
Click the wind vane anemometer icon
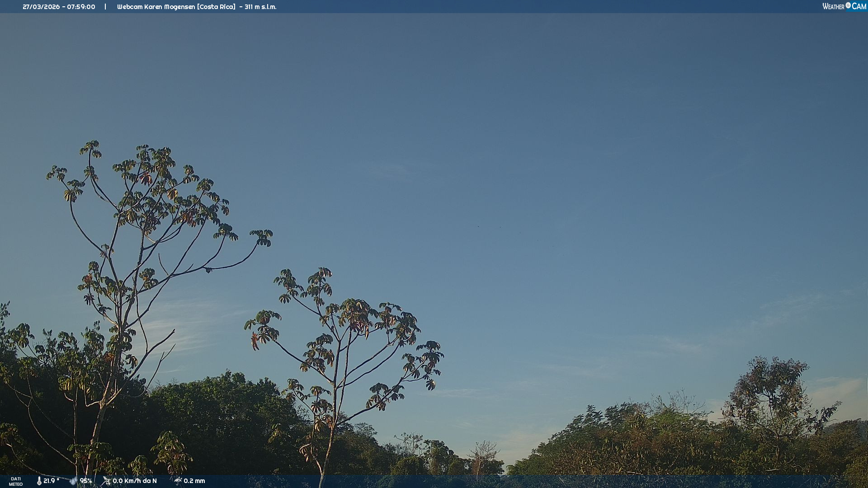point(106,481)
